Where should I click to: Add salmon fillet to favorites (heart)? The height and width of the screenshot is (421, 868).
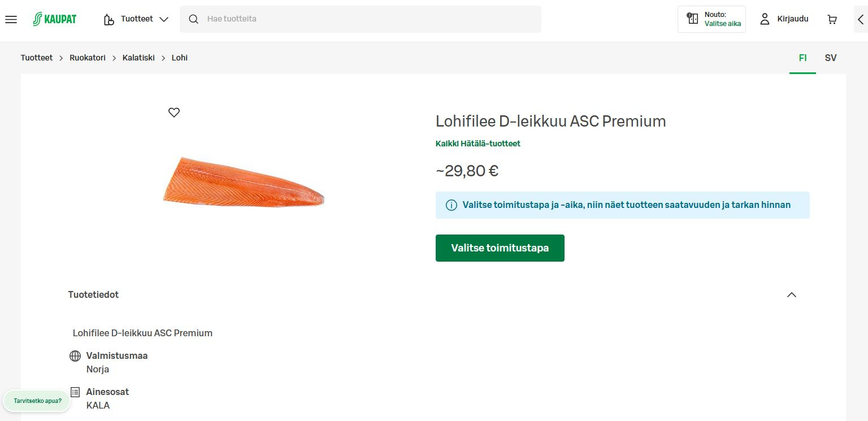[x=174, y=112]
